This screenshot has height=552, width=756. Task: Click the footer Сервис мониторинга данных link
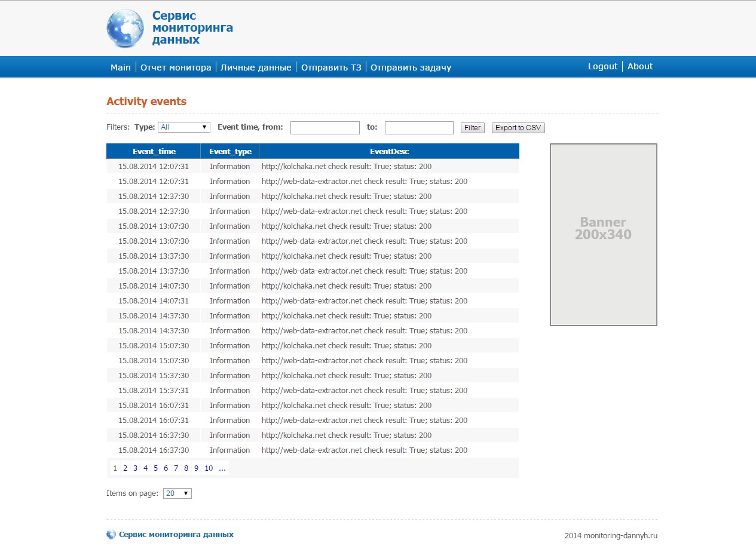coord(176,535)
